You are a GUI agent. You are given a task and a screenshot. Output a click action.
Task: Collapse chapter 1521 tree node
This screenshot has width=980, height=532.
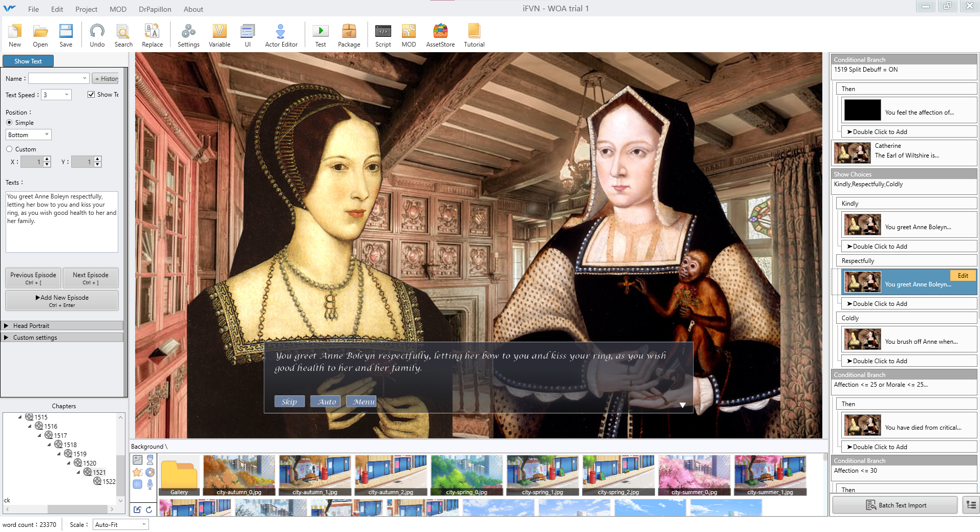point(78,472)
